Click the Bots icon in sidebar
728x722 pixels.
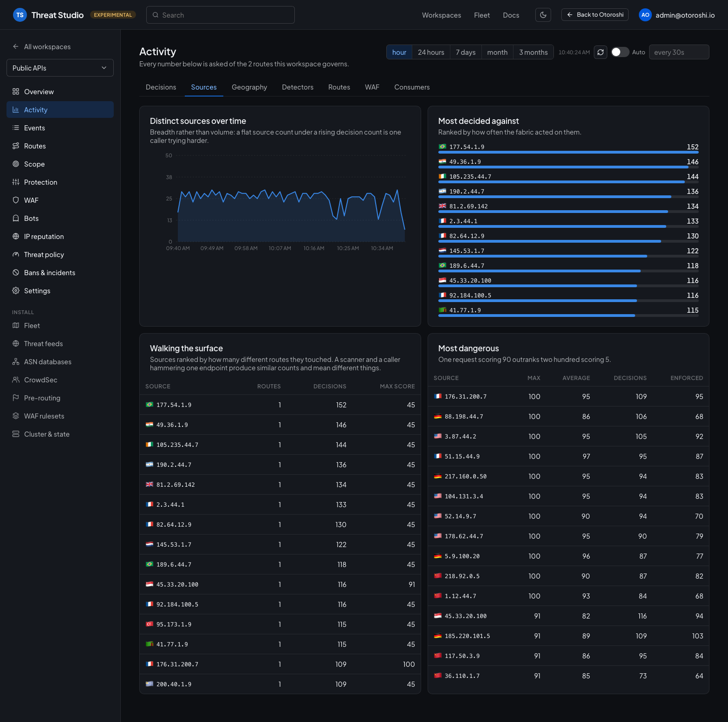[x=16, y=218]
